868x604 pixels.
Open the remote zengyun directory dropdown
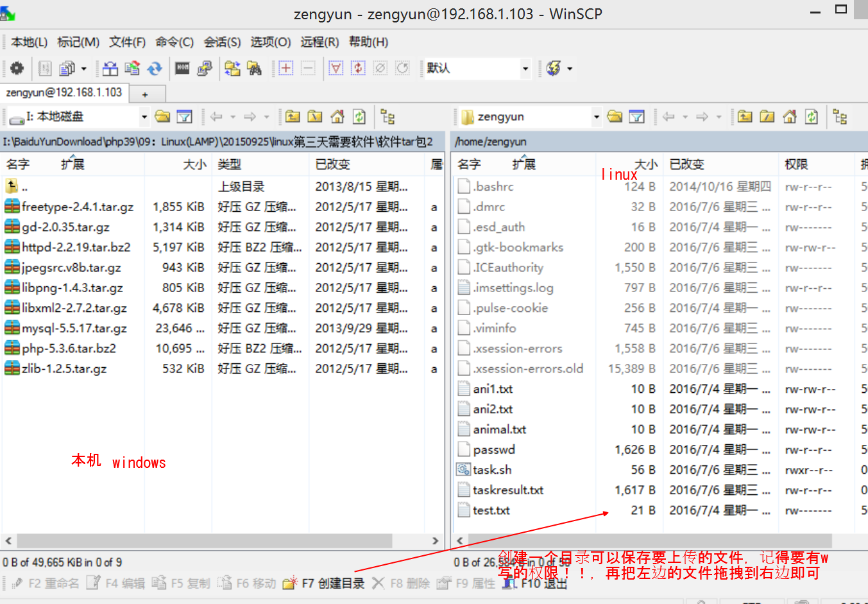pyautogui.click(x=596, y=116)
